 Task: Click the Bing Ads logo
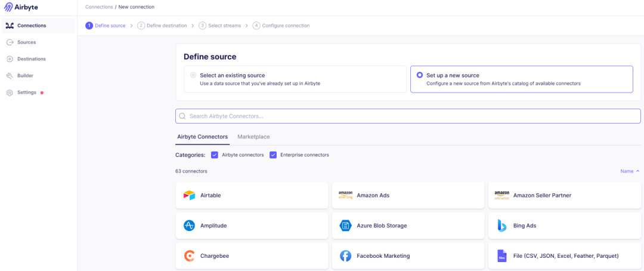[502, 226]
